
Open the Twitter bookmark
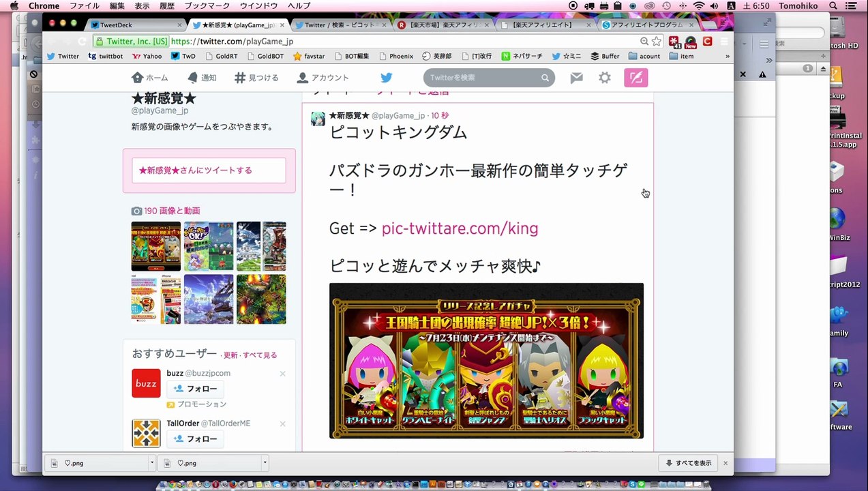pos(63,56)
